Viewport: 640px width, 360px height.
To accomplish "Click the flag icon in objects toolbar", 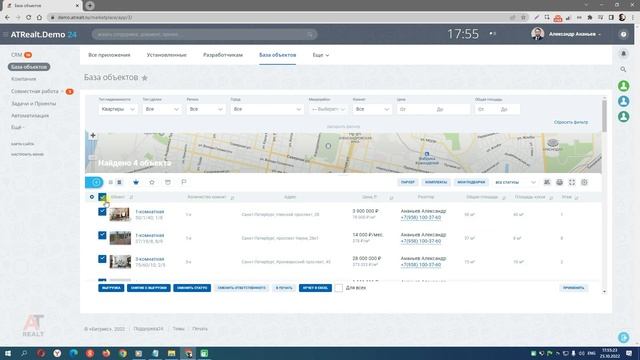I will click(184, 182).
